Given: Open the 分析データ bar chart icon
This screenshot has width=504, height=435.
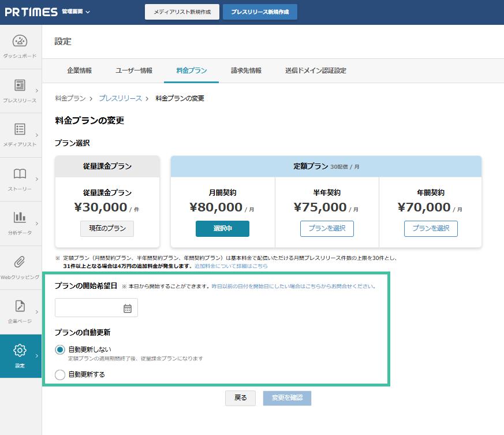Looking at the screenshot, I should (x=20, y=218).
